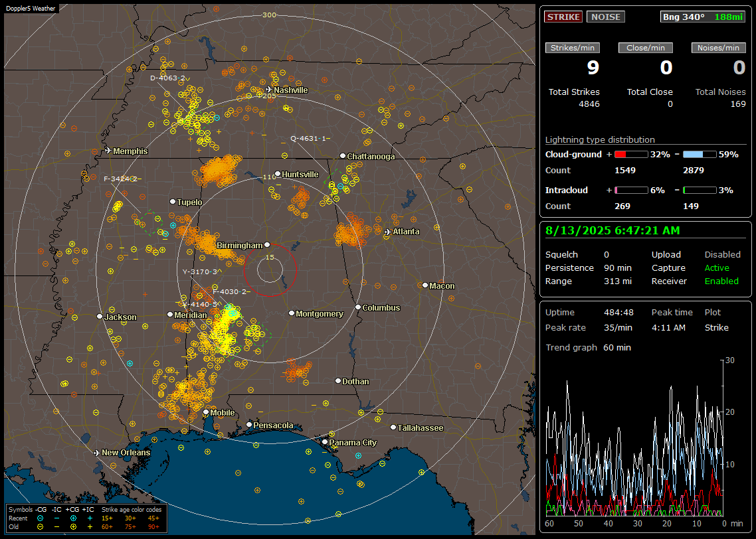756x539 pixels.
Task: Click the positive cloud-ground red percentage bar
Action: (x=631, y=155)
